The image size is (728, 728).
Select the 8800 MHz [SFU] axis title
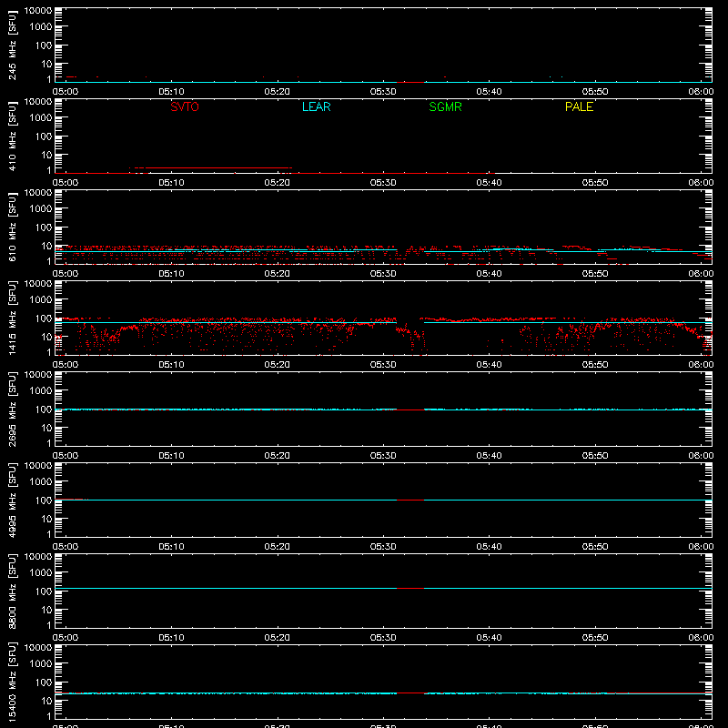tap(12, 591)
